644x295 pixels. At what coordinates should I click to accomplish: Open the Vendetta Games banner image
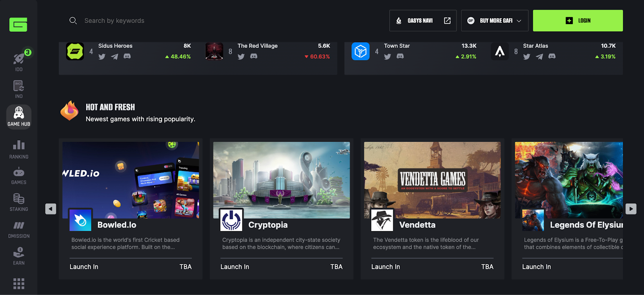433,180
